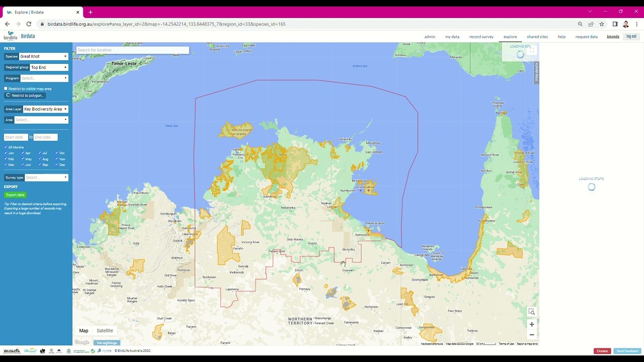Click the browser share icon
This screenshot has height=362, width=644.
pyautogui.click(x=591, y=24)
